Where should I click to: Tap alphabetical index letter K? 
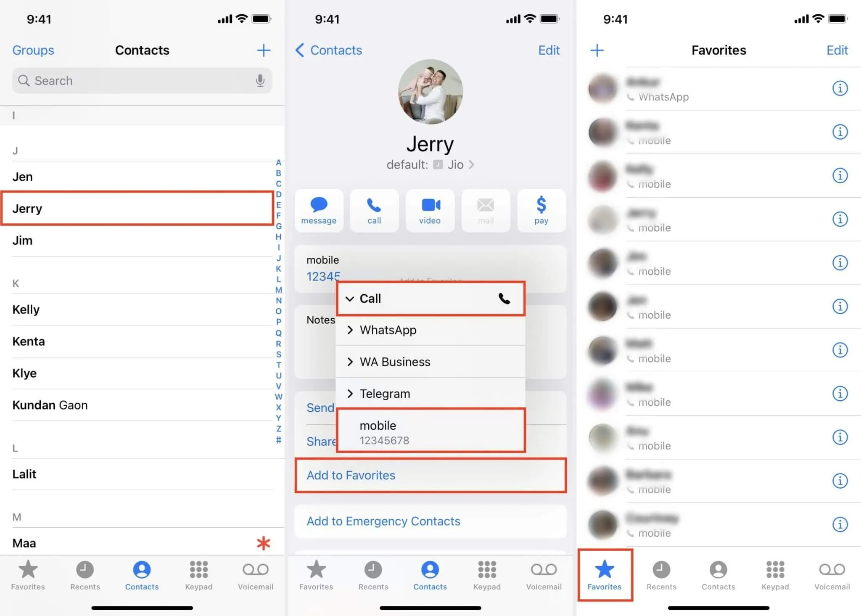[x=279, y=267]
